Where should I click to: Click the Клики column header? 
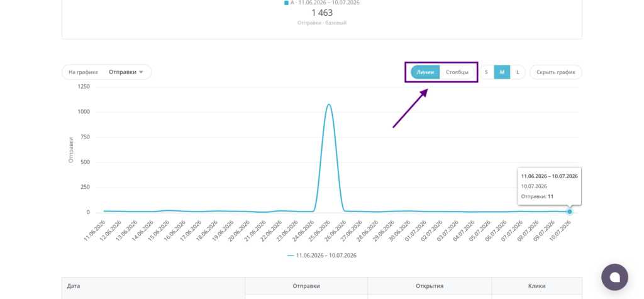[537, 286]
